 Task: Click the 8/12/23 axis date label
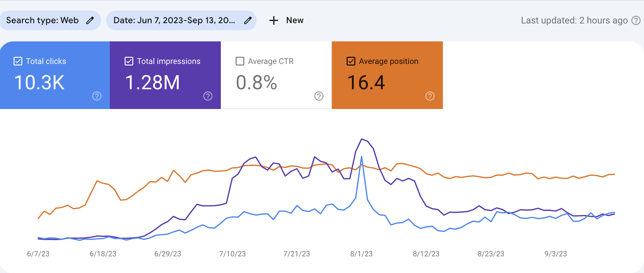click(426, 254)
